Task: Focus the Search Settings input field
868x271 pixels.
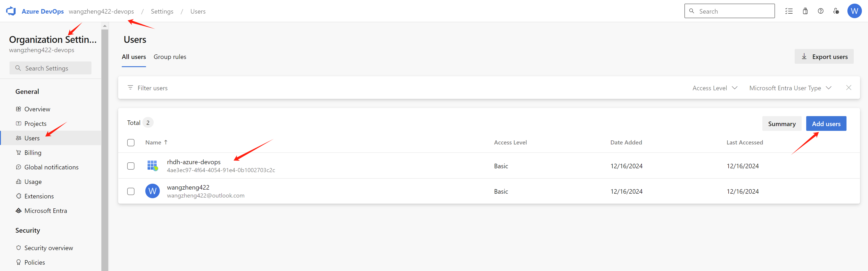Action: coord(50,68)
